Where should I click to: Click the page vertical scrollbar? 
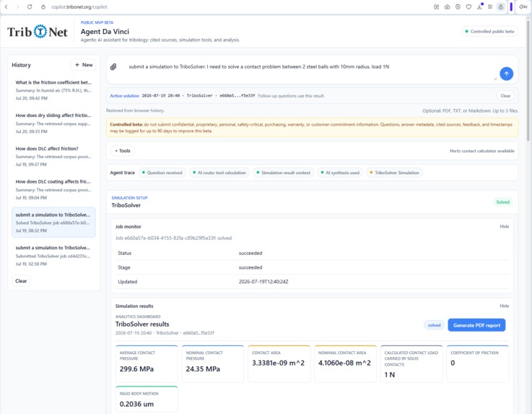[528, 79]
